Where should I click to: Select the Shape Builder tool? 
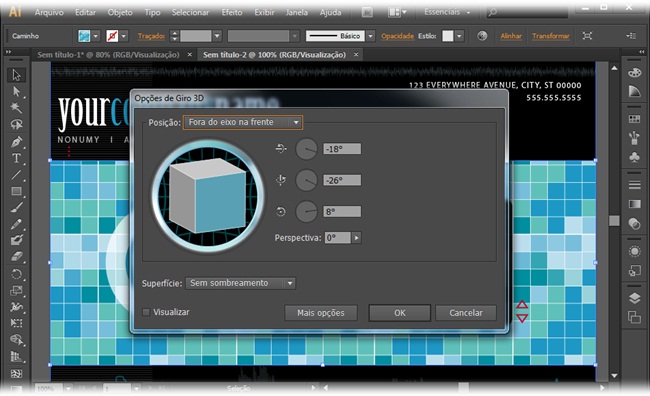16,340
